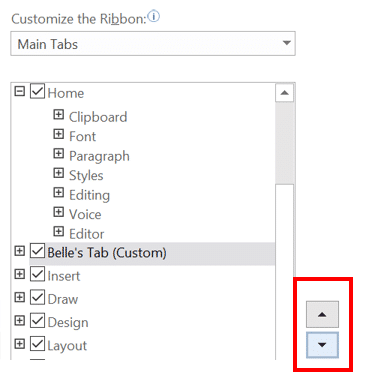The height and width of the screenshot is (374, 369).
Task: Uncheck the Home tab checkbox
Action: 37,91
